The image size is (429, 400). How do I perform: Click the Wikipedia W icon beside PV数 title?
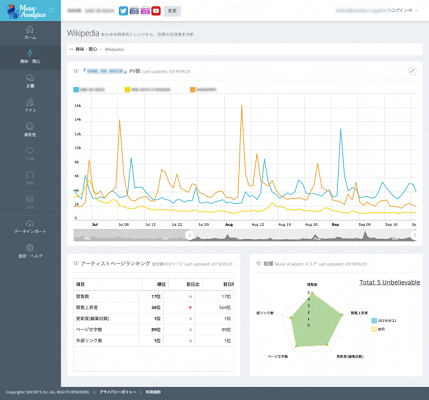(x=76, y=71)
